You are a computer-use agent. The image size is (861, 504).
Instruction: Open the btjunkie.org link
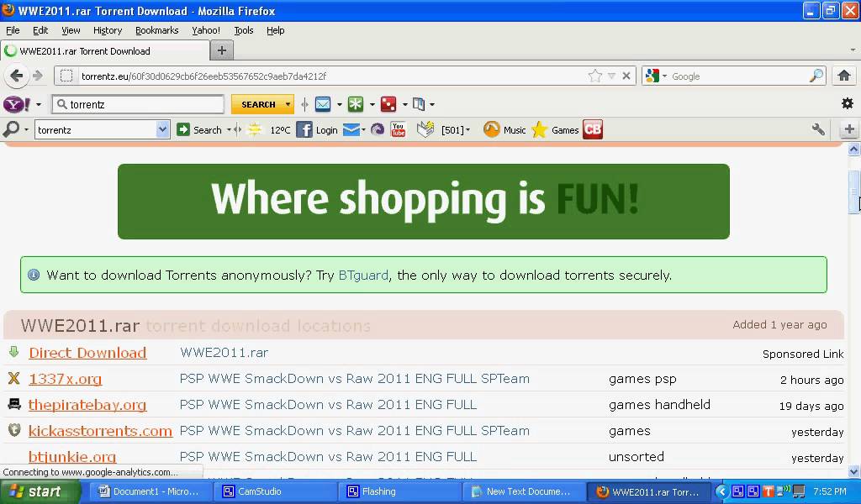pos(72,457)
